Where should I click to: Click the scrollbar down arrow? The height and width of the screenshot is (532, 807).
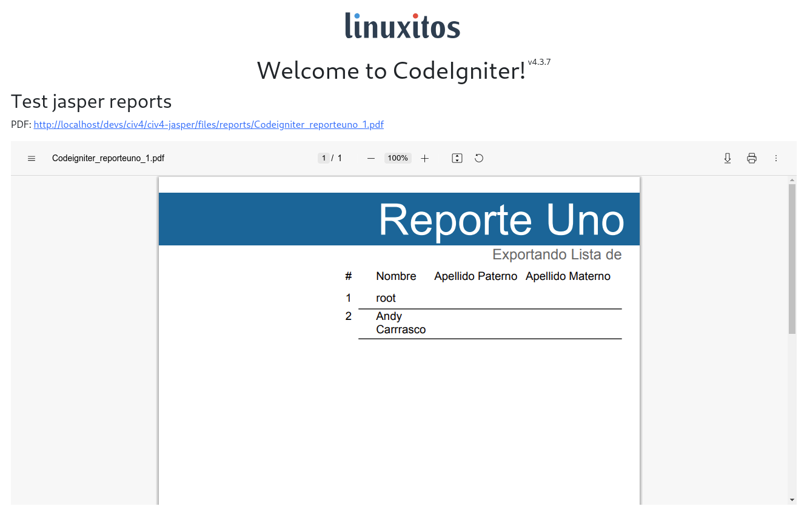[x=792, y=500]
